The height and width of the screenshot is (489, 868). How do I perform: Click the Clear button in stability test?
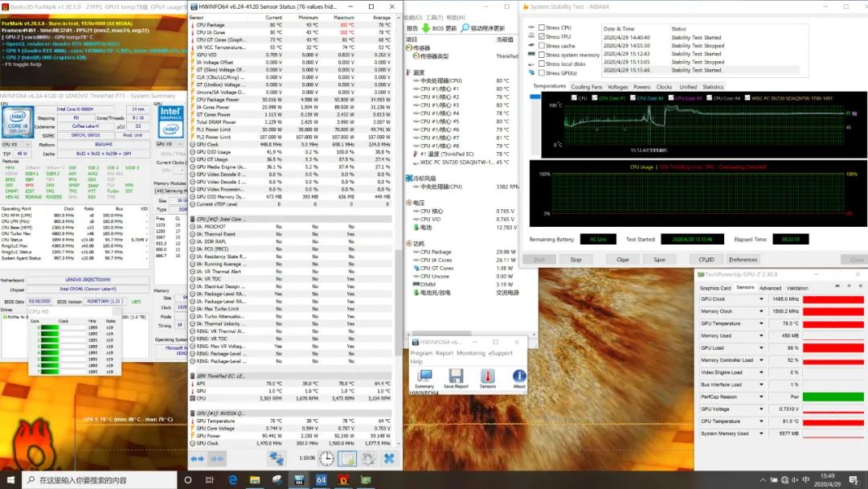pos(623,259)
